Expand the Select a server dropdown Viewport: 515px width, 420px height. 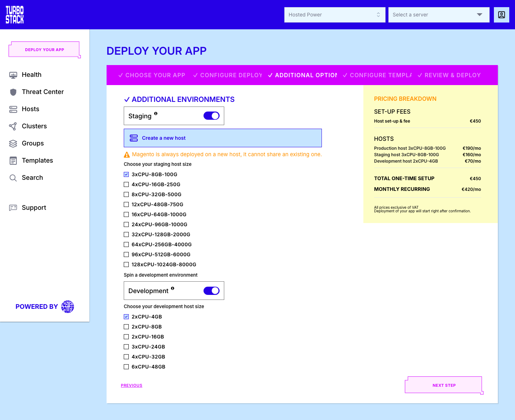tap(439, 15)
